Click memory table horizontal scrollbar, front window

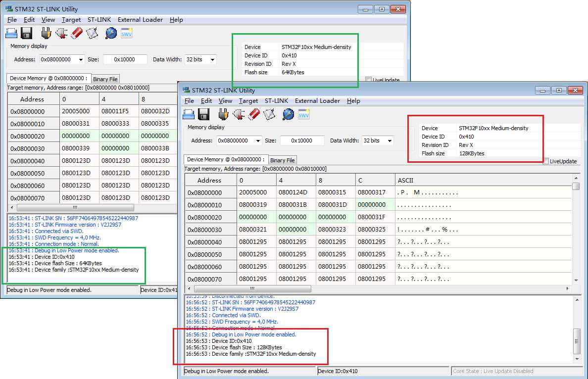[378, 288]
